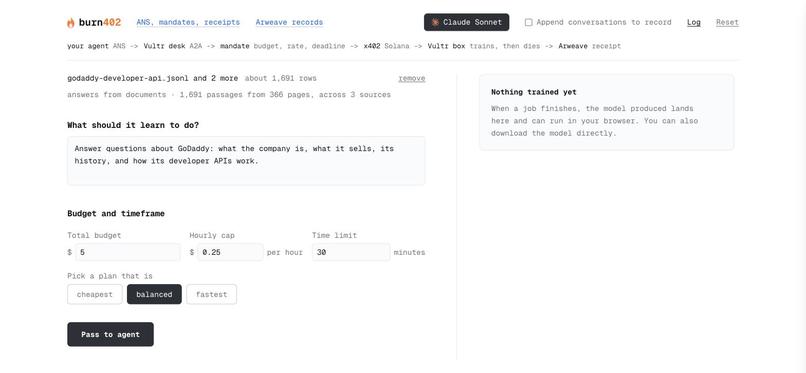This screenshot has width=806, height=373.
Task: Remove the uploaded godaddy dataset files
Action: pos(412,79)
